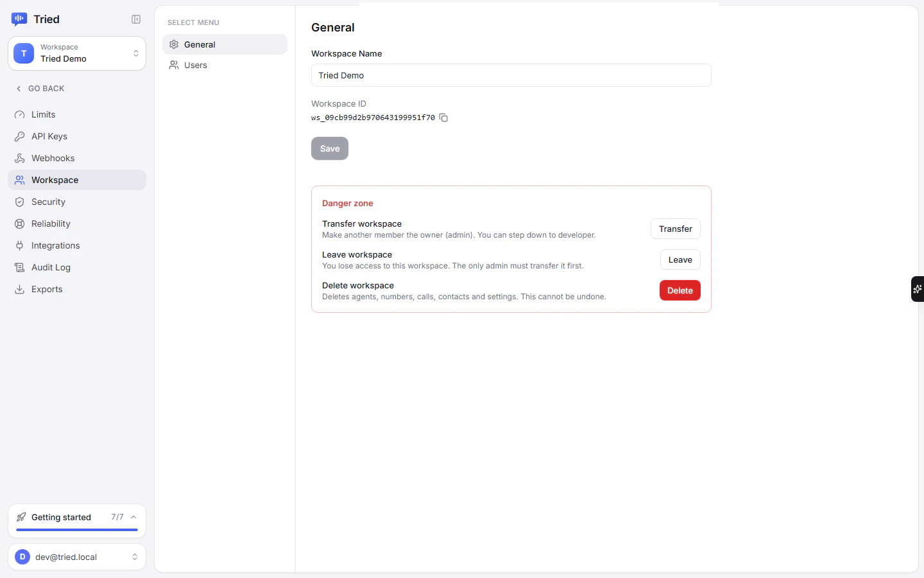Click the Save button
Image resolution: width=924 pixels, height=578 pixels.
point(330,148)
